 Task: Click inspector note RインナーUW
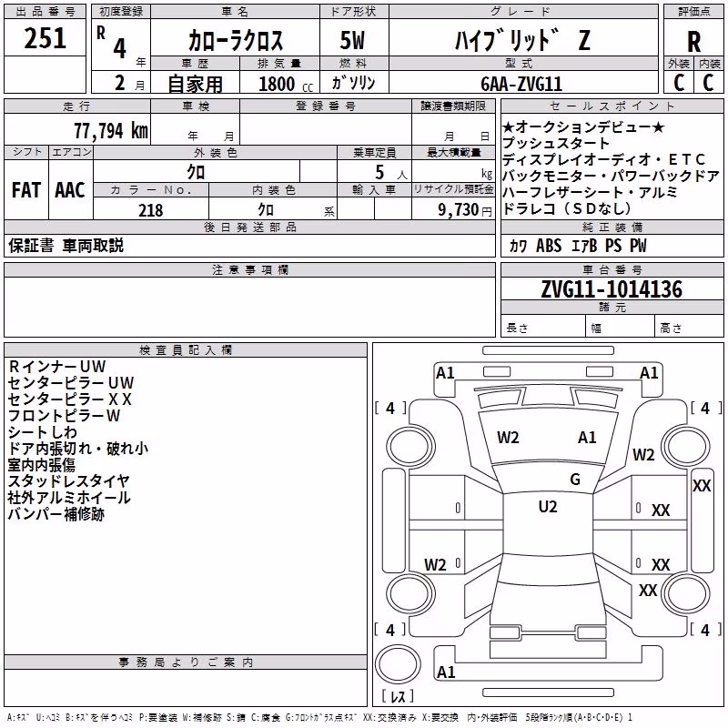click(x=56, y=367)
